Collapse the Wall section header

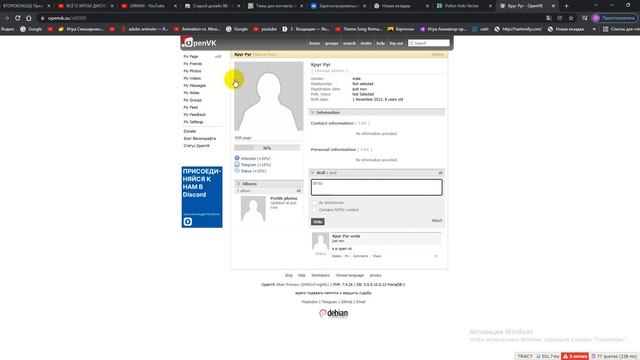[376, 173]
